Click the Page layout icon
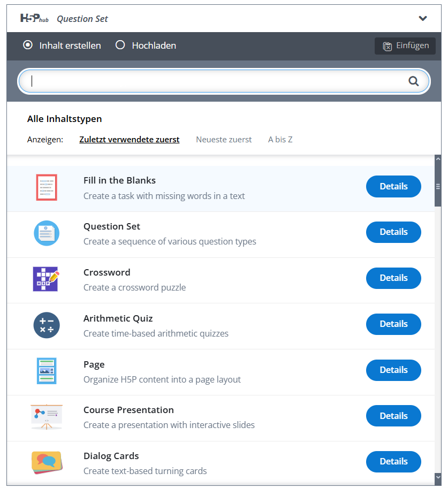 coord(47,371)
